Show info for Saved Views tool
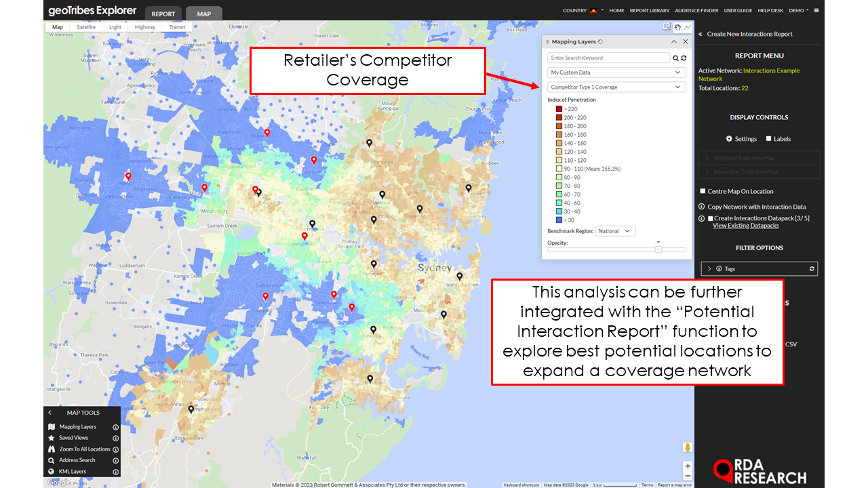 [x=115, y=438]
